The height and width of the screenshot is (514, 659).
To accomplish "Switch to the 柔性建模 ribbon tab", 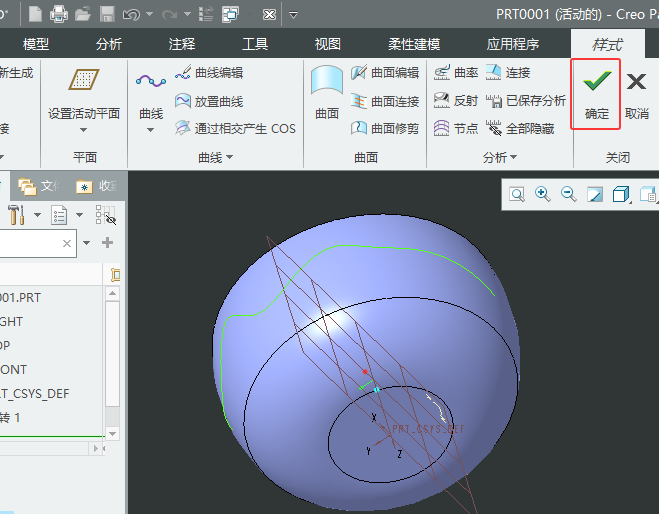I will click(414, 44).
